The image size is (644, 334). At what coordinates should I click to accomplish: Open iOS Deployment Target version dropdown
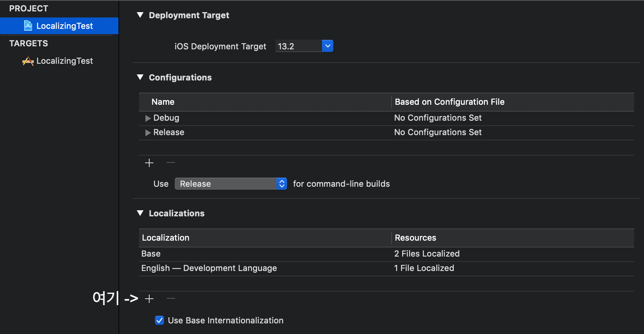click(x=328, y=46)
